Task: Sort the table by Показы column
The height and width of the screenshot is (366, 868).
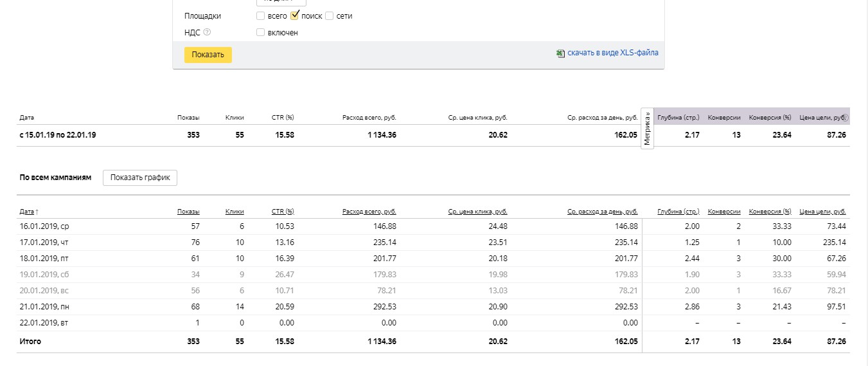Action: tap(188, 212)
